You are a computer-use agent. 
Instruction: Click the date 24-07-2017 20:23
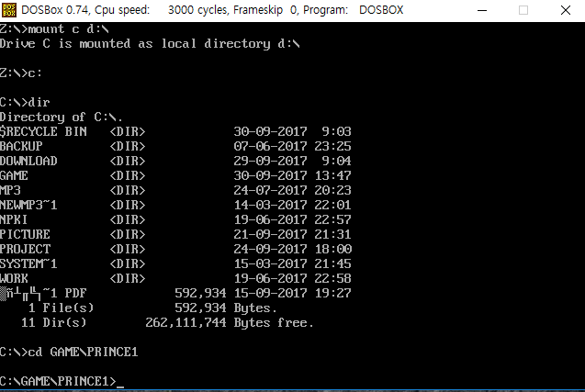pyautogui.click(x=292, y=190)
